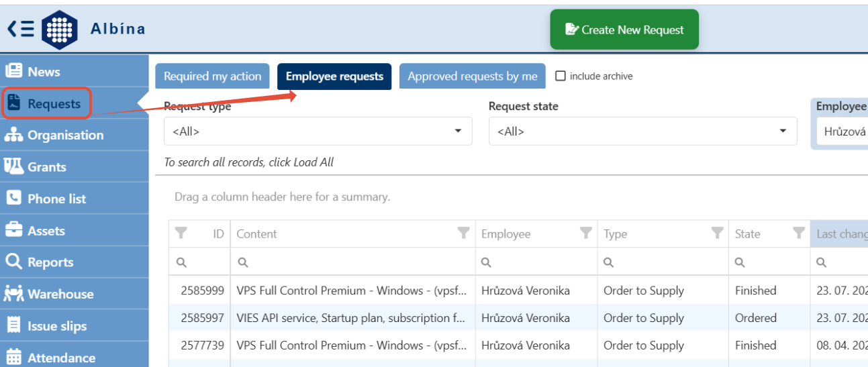Select request ID 2577739
The width and height of the screenshot is (868, 367).
202,346
